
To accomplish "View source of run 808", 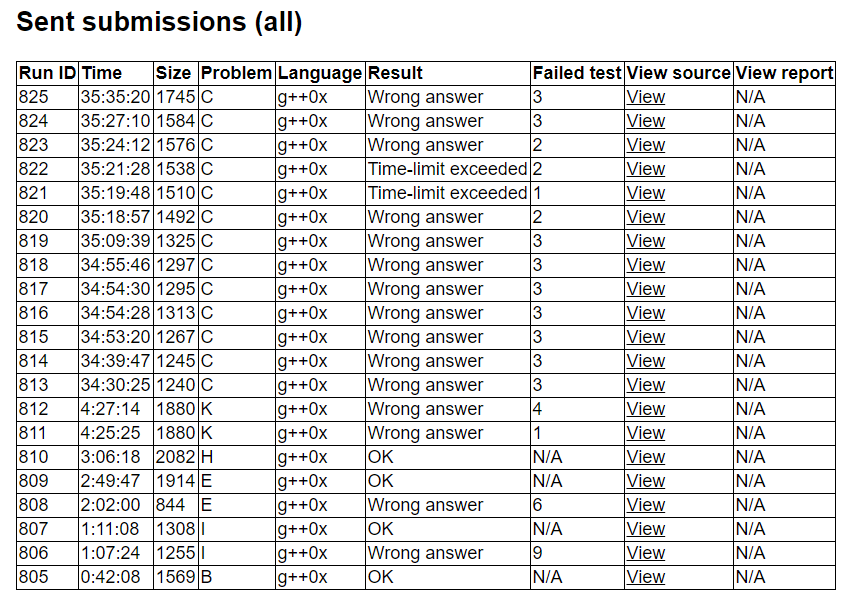I will pyautogui.click(x=645, y=505).
